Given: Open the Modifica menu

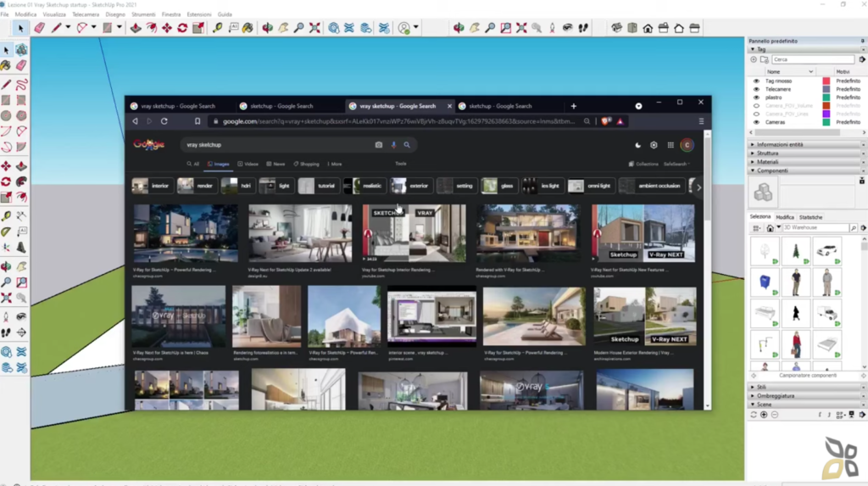Looking at the screenshot, I should pyautogui.click(x=25, y=14).
